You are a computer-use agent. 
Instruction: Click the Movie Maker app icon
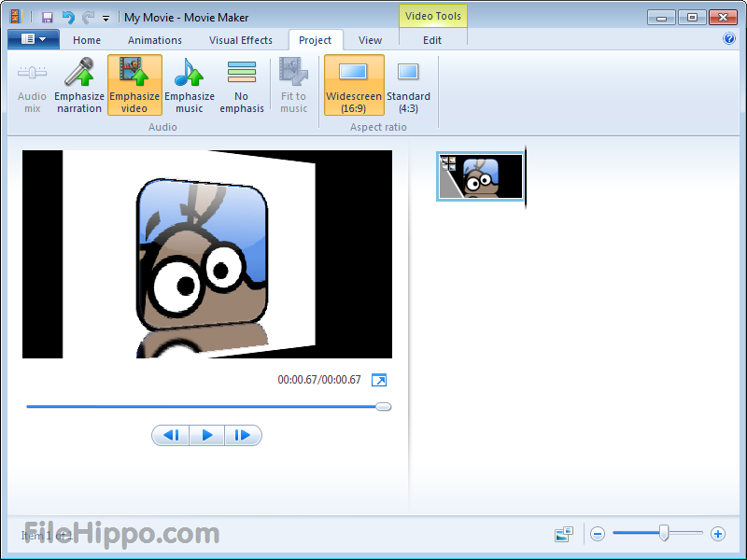point(16,17)
